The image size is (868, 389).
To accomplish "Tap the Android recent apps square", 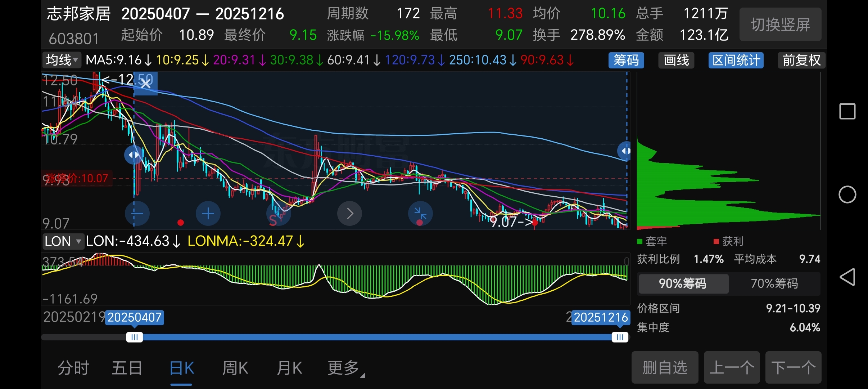I will pyautogui.click(x=847, y=111).
